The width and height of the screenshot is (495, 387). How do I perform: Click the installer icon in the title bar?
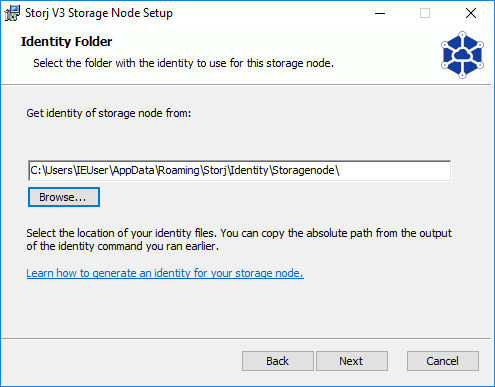(12, 13)
